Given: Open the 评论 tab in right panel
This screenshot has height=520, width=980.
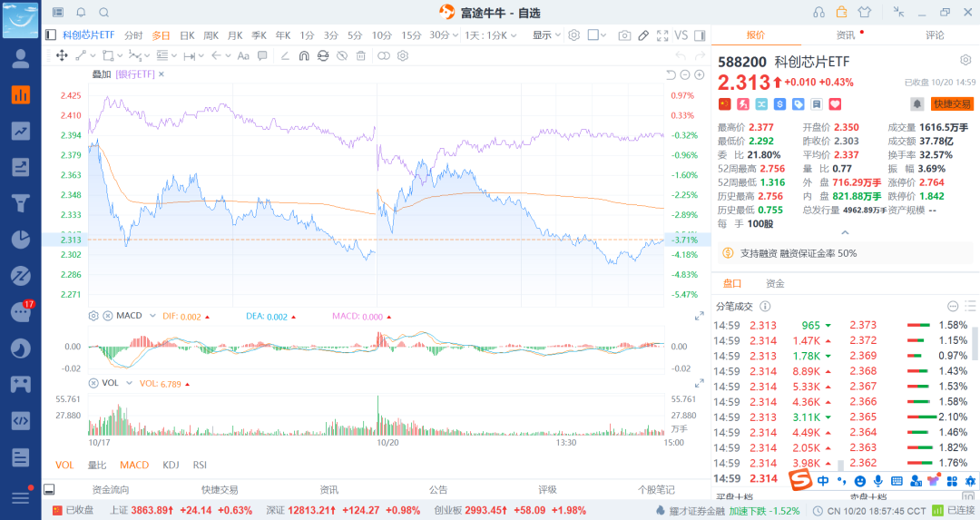Looking at the screenshot, I should point(935,35).
